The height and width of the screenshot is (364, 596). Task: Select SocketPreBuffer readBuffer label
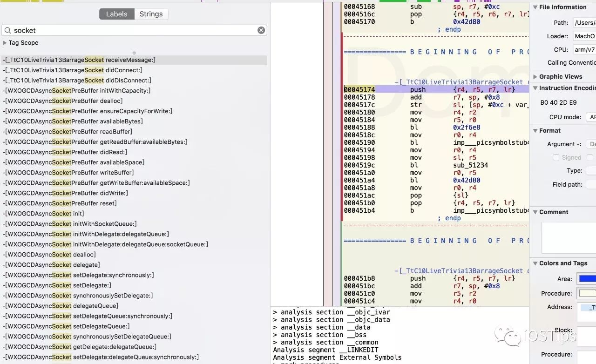click(x=134, y=132)
